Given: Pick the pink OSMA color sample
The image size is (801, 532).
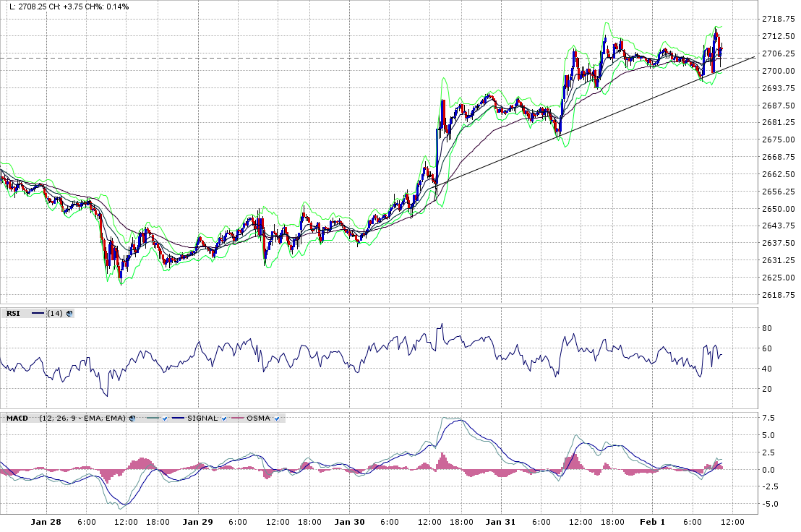Looking at the screenshot, I should 237,419.
